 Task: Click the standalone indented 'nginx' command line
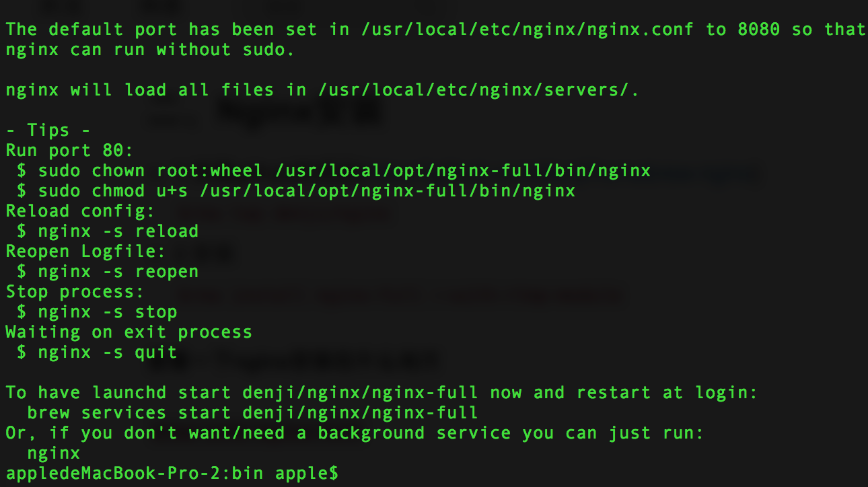pyautogui.click(x=54, y=453)
